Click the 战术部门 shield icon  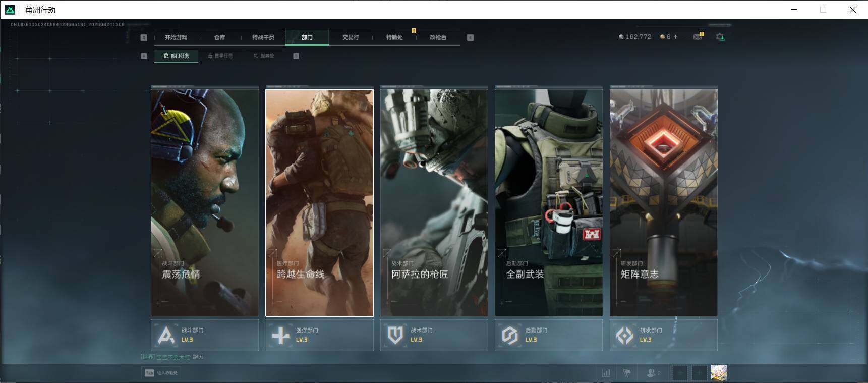pyautogui.click(x=395, y=335)
